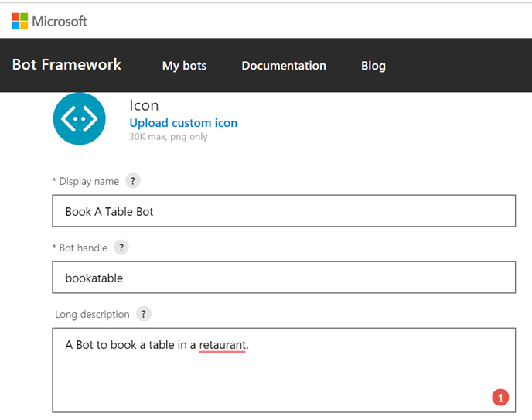Open help tooltip beside Display name
532x420 pixels.
(x=133, y=181)
